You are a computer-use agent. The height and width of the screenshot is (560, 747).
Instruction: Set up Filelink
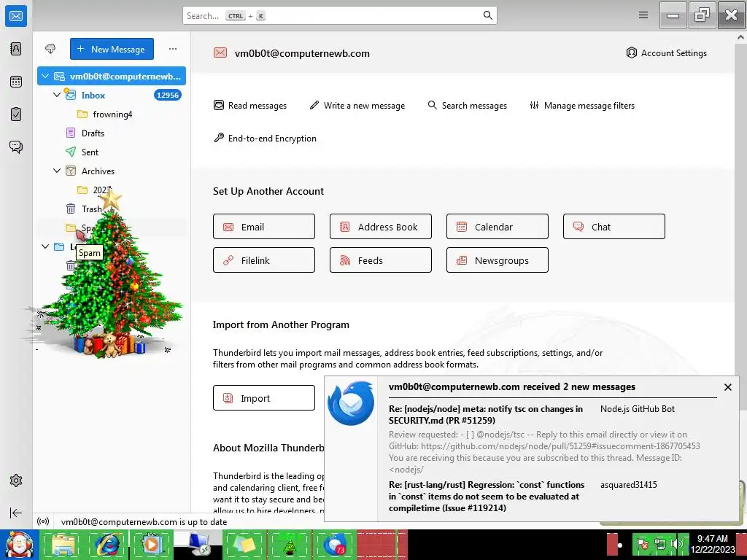coord(264,260)
